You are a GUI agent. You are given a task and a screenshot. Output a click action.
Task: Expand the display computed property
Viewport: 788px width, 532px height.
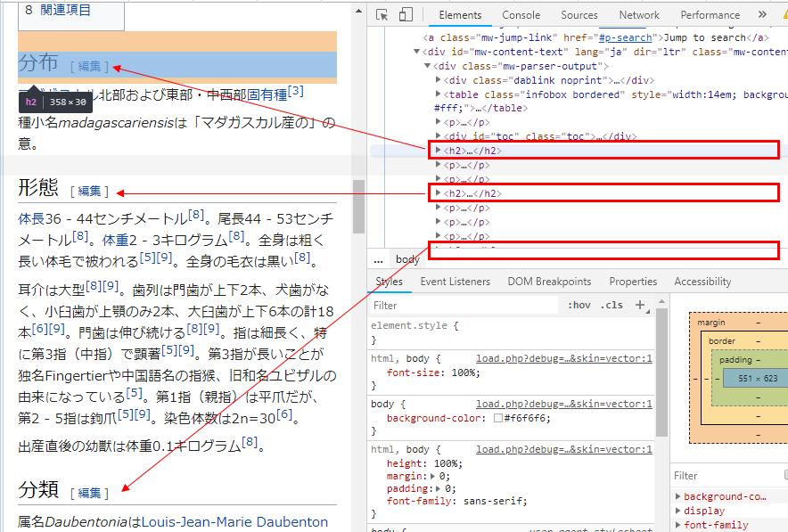pyautogui.click(x=678, y=511)
